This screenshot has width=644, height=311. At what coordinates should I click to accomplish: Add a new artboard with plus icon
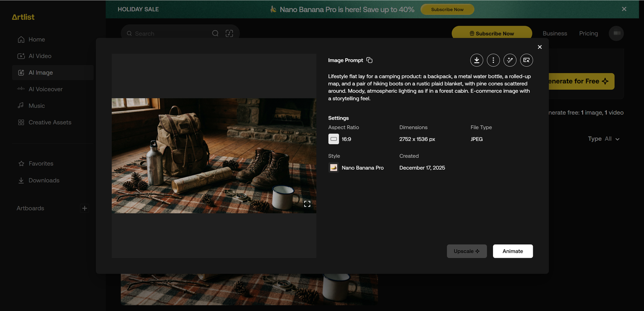(85, 208)
